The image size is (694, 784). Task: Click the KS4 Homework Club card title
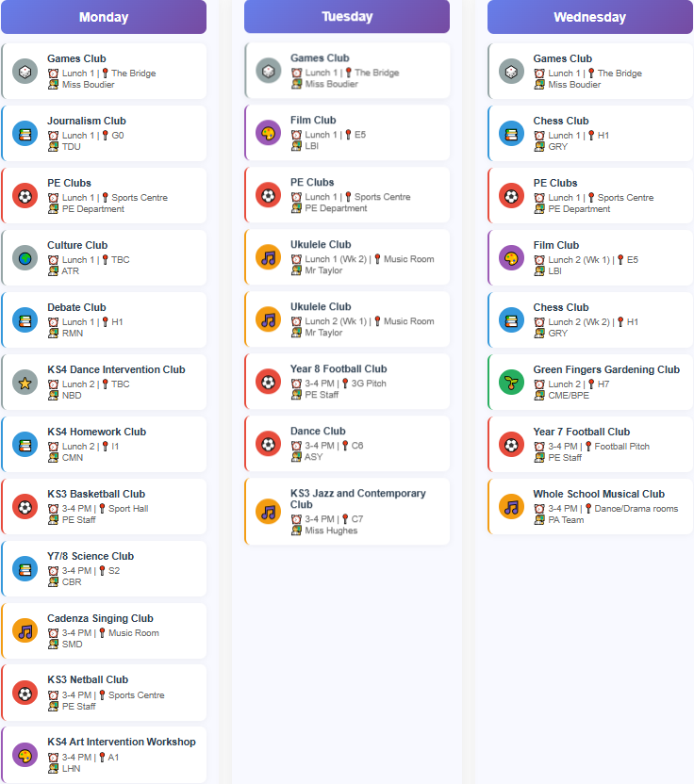(x=96, y=432)
